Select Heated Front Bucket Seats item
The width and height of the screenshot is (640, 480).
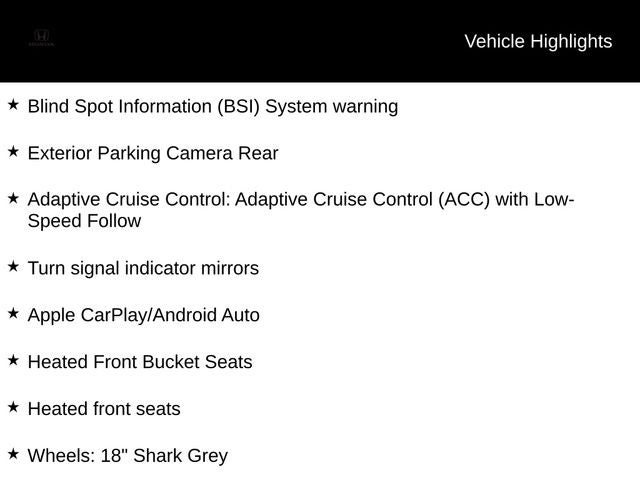coord(140,362)
